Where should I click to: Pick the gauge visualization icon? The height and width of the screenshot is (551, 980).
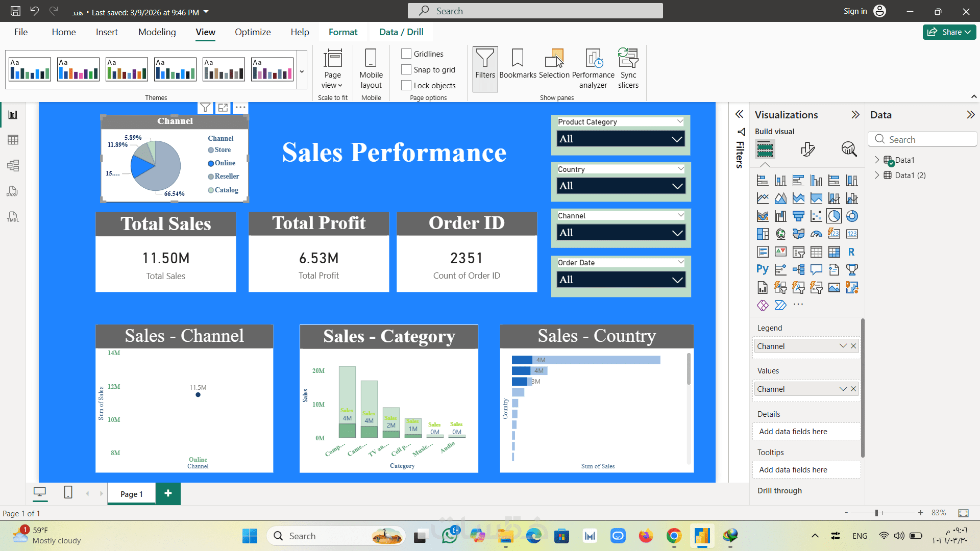[816, 234]
